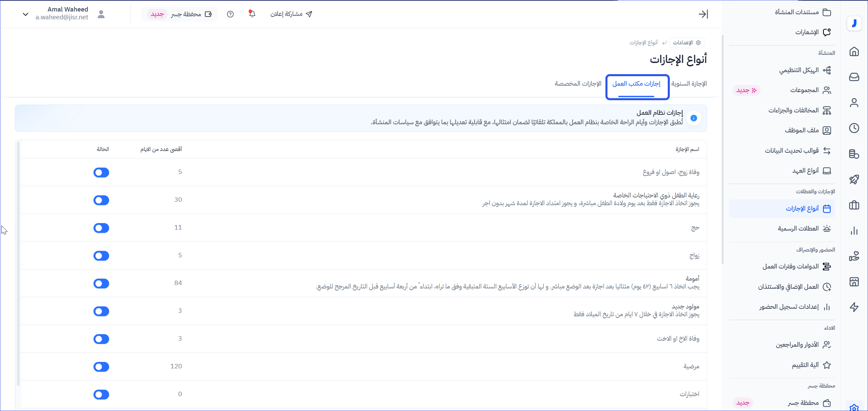Click مشاركة إعلان button
Viewport: 868px width, 411px height.
pyautogui.click(x=291, y=14)
